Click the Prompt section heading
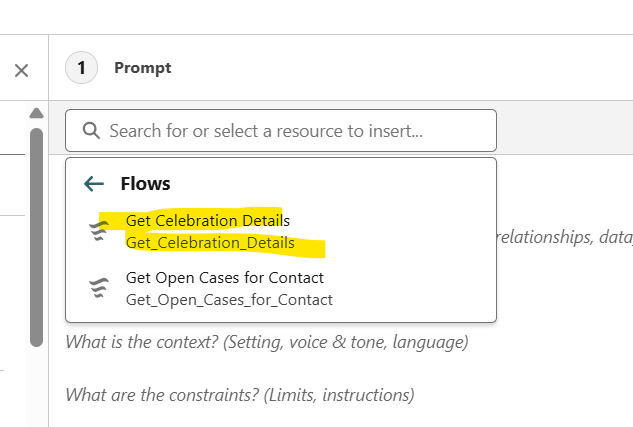This screenshot has width=633, height=427. pos(142,68)
